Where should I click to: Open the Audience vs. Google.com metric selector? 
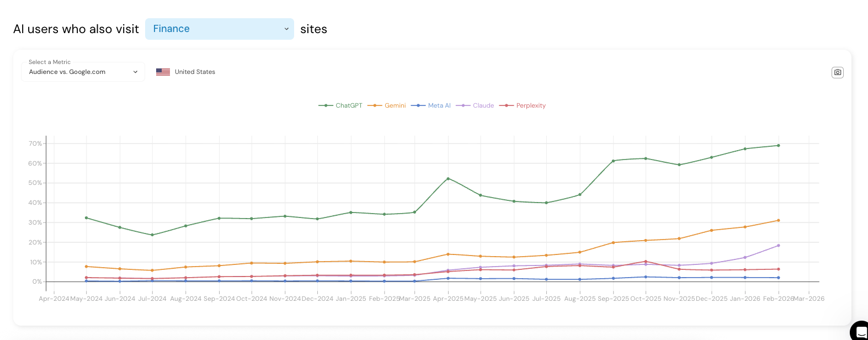pos(83,72)
